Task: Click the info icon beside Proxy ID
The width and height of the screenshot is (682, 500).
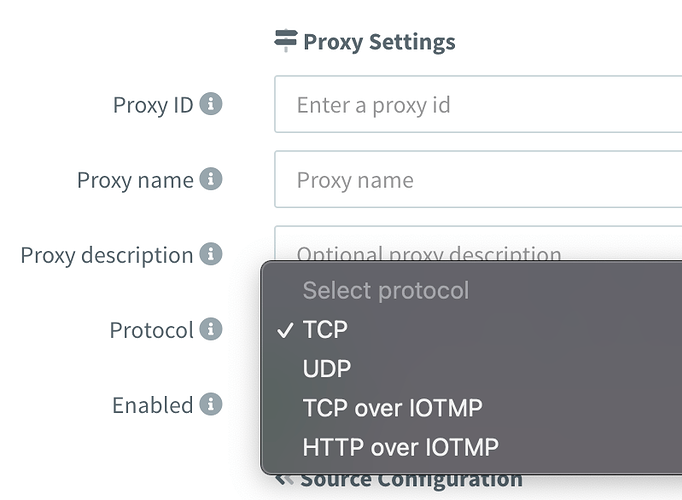Action: pyautogui.click(x=210, y=104)
